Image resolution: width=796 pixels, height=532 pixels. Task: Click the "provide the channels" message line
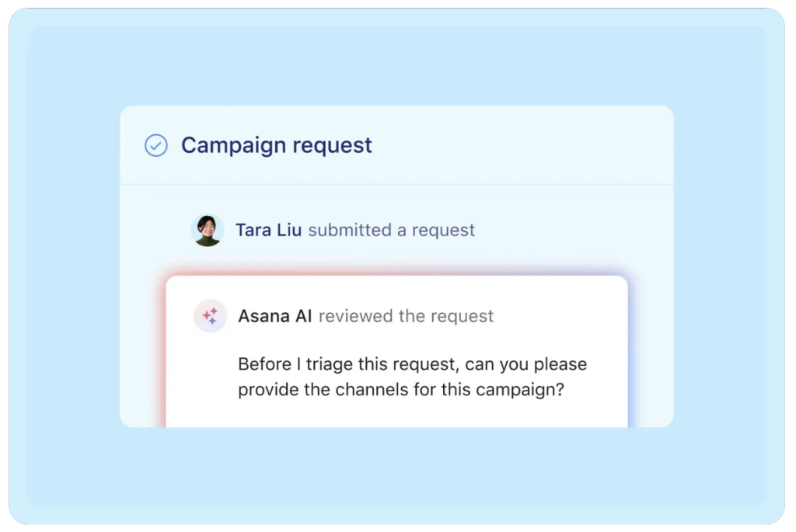[400, 389]
